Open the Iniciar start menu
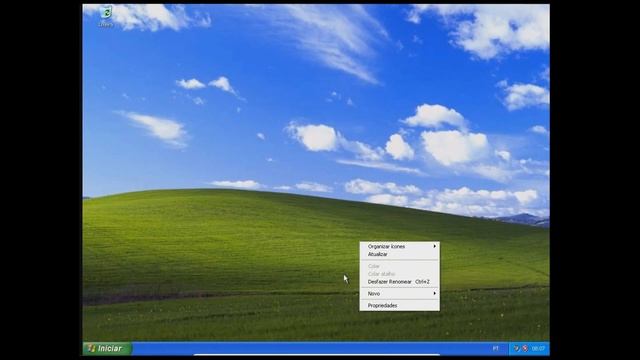 tap(107, 349)
